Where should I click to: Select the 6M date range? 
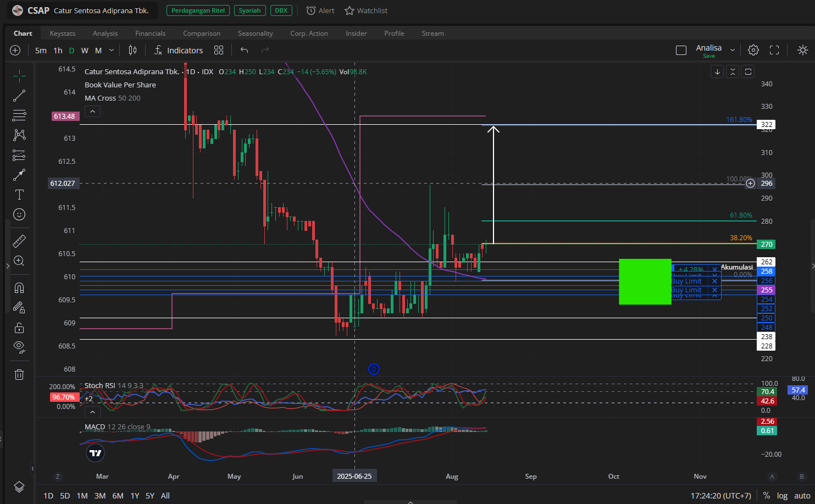118,496
